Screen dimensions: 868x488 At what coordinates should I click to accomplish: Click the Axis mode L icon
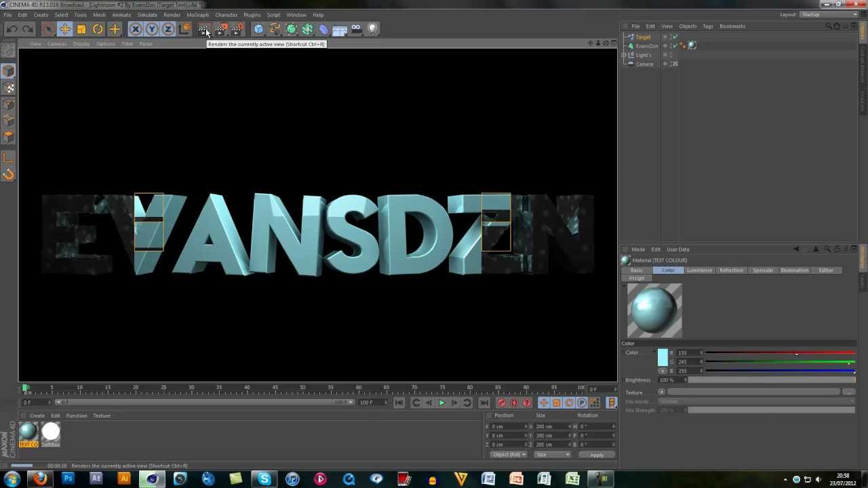coord(8,158)
